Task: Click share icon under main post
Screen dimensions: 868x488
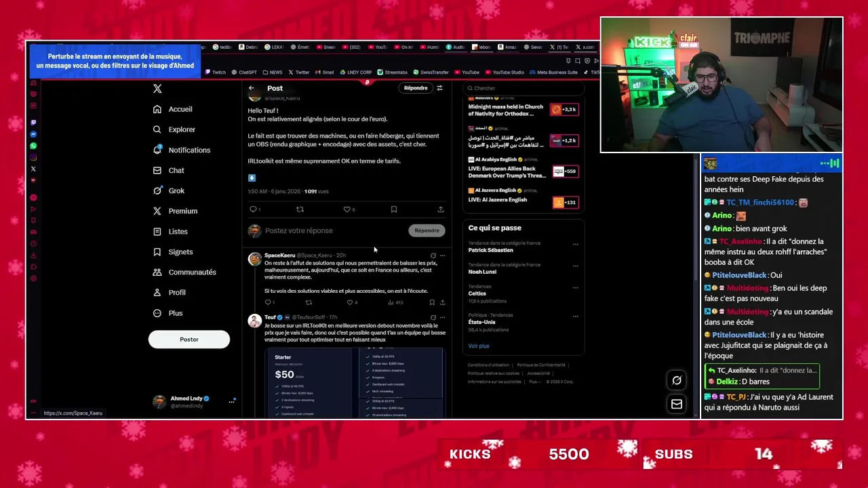Action: point(441,209)
